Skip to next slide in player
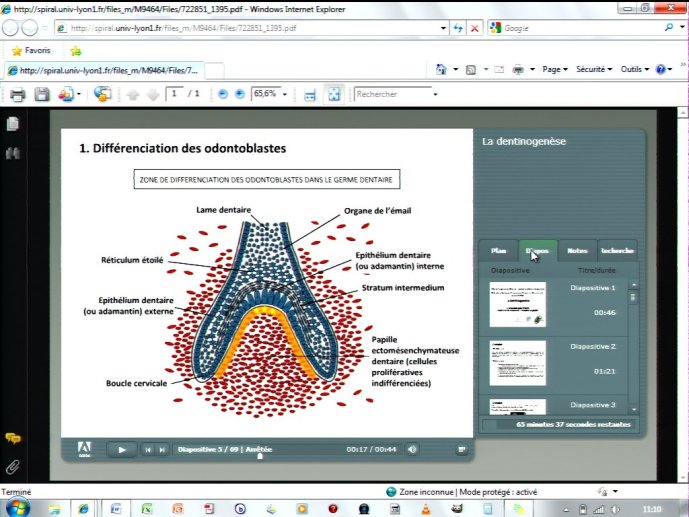Image resolution: width=689 pixels, height=517 pixels. (162, 449)
